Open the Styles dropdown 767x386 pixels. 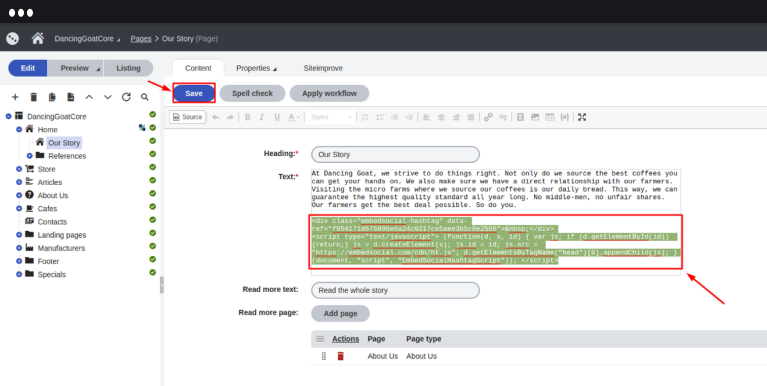click(331, 117)
